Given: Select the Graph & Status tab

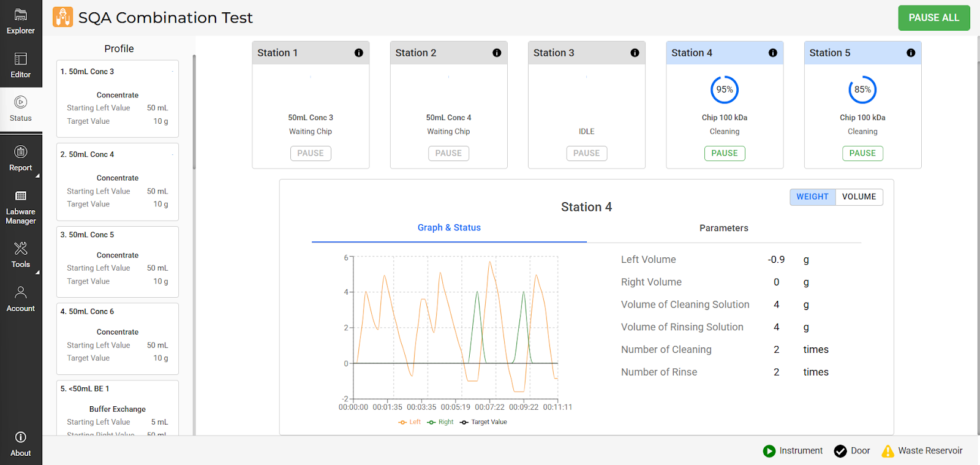Looking at the screenshot, I should point(449,228).
